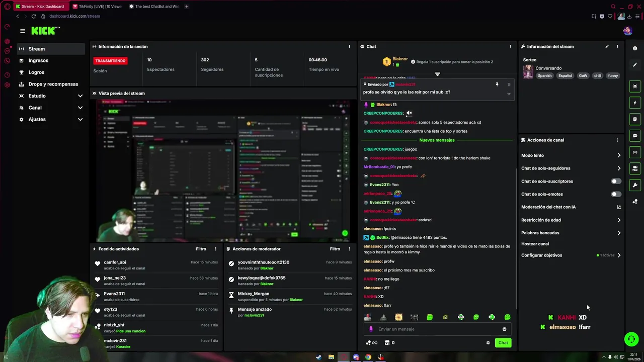The height and width of the screenshot is (362, 644).
Task: Unpin the pinned chat message
Action: 497,84
